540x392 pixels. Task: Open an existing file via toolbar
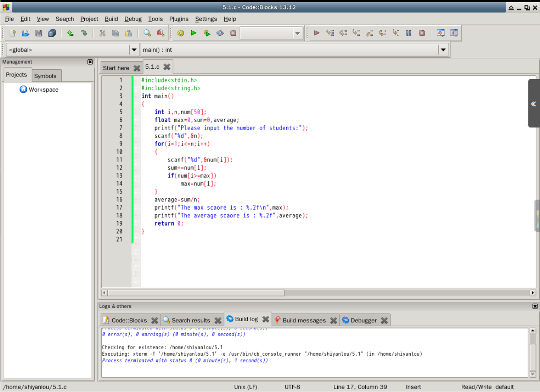coord(26,33)
